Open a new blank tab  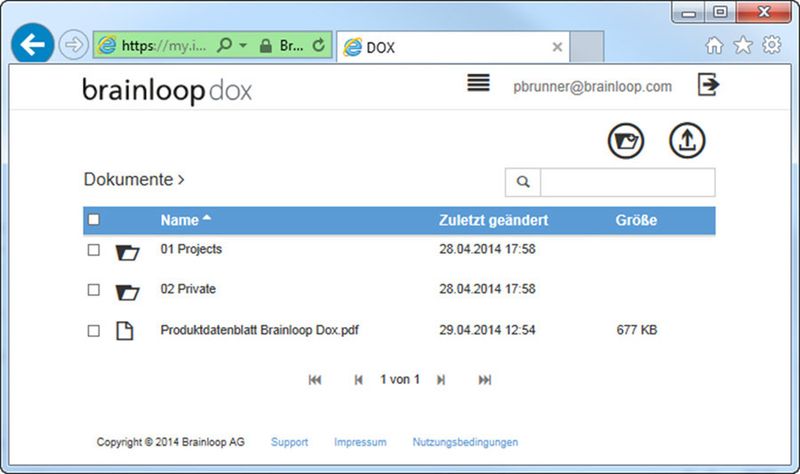587,47
